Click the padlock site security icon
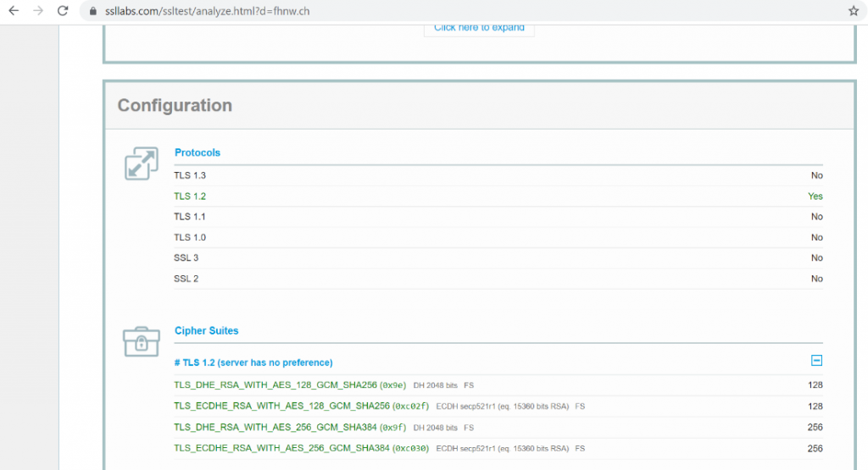Image resolution: width=868 pixels, height=470 pixels. click(x=93, y=12)
